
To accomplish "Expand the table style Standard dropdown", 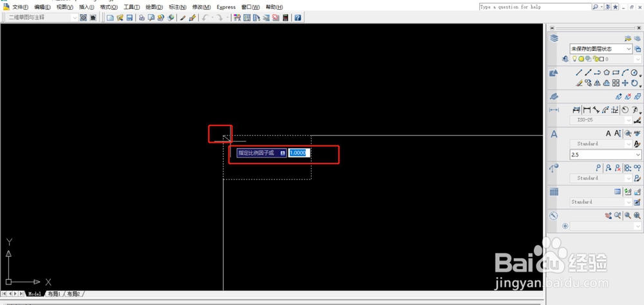I will click(629, 202).
